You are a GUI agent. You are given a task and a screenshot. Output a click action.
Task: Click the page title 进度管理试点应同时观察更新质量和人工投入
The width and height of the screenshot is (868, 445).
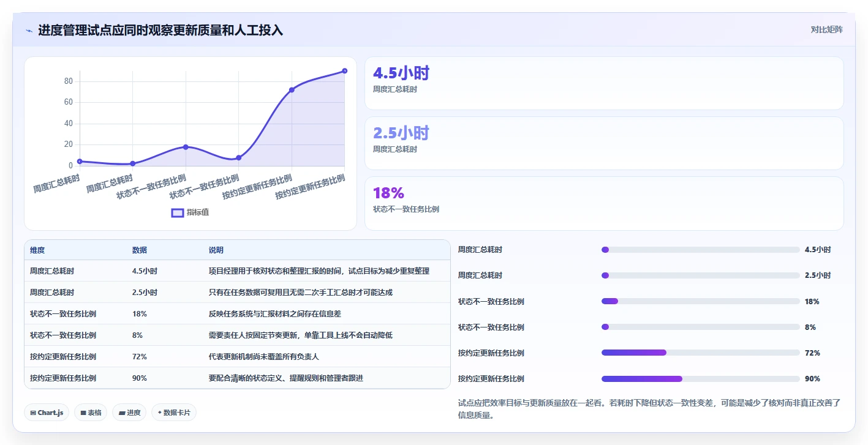[160, 31]
